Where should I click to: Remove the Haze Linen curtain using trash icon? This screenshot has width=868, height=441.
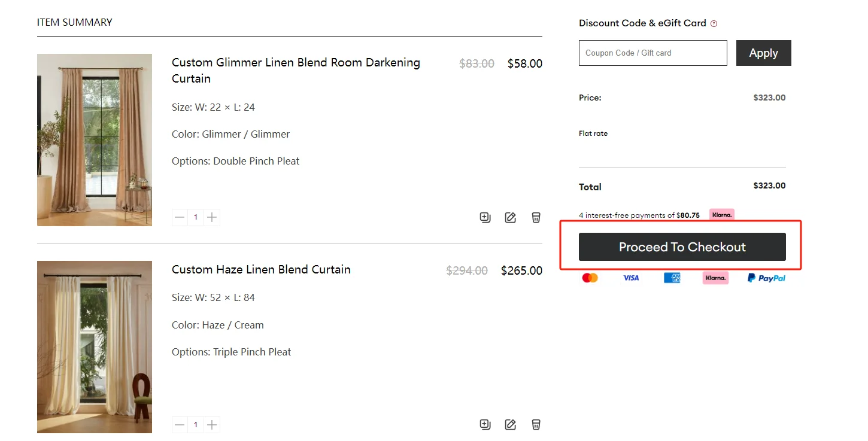[x=536, y=424]
